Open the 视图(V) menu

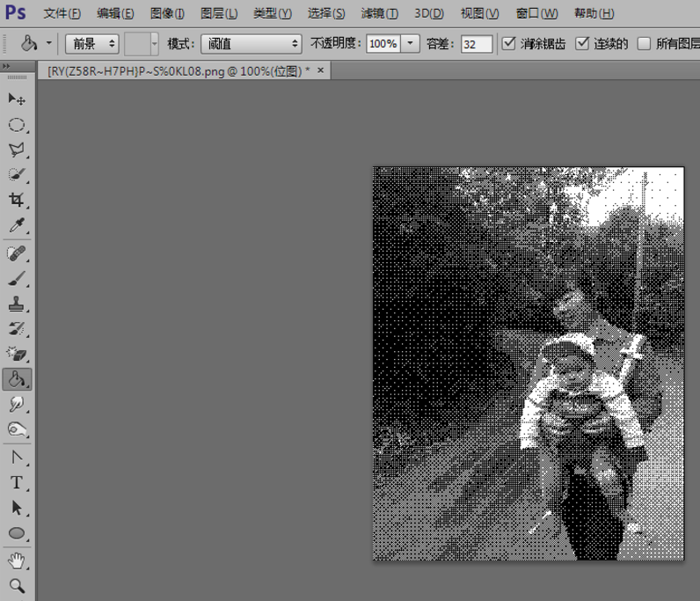pos(479,13)
